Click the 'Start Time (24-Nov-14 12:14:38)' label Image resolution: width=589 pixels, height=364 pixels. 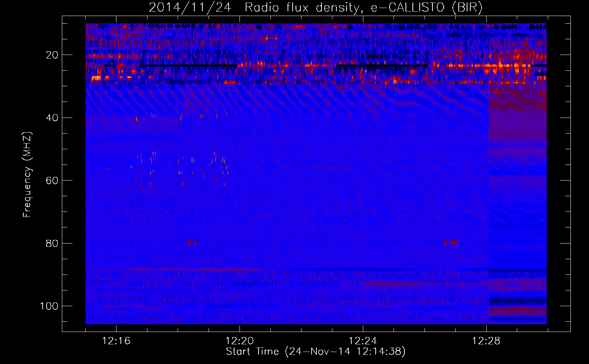(x=316, y=352)
